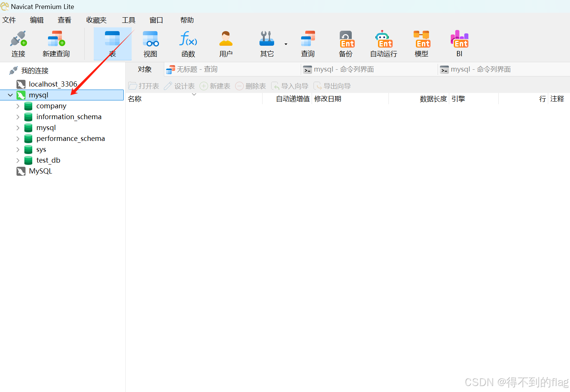
Task: Sort by the 行 column header
Action: click(523, 99)
